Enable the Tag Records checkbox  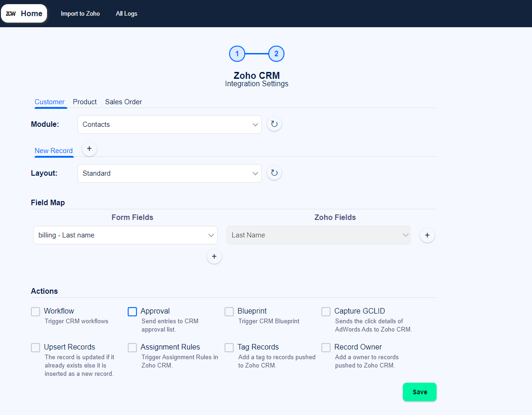(229, 348)
